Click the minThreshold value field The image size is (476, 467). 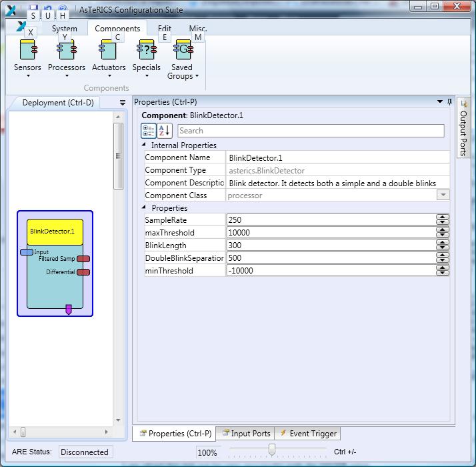331,270
